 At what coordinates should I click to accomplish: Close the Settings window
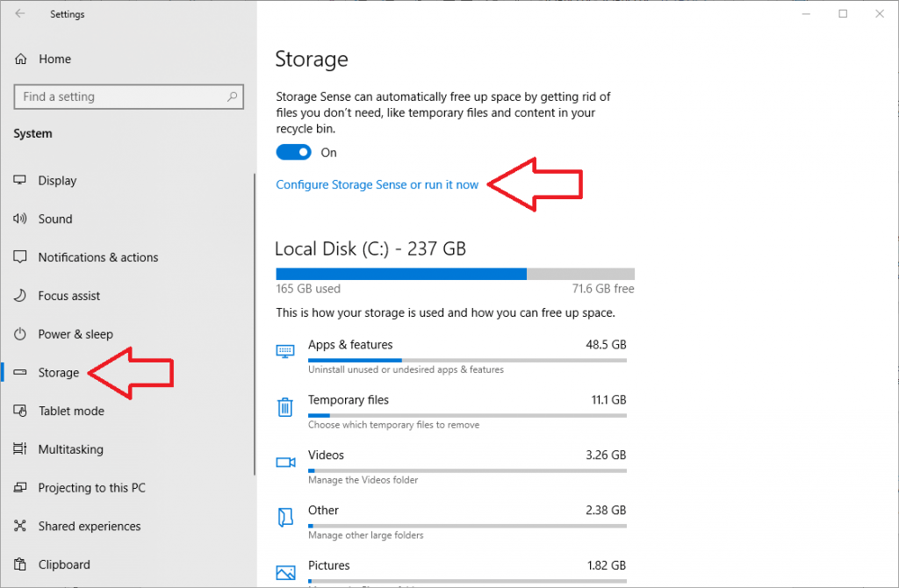pyautogui.click(x=880, y=14)
